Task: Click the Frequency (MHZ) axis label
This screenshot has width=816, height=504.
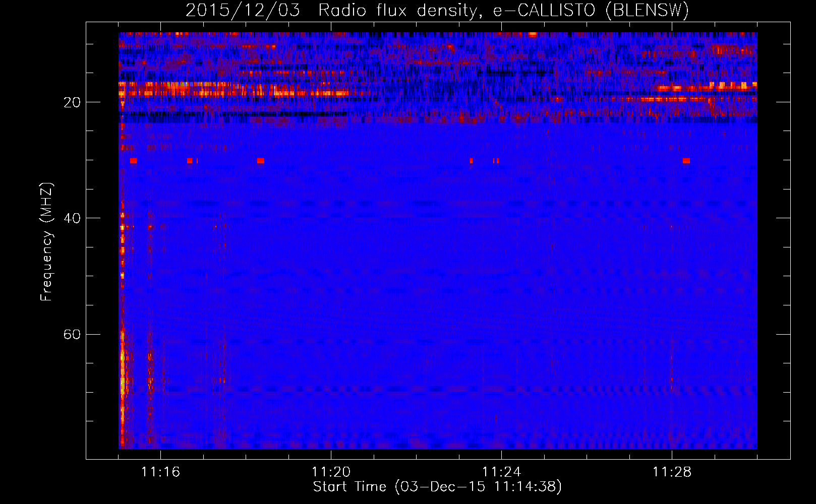Action: coord(46,242)
